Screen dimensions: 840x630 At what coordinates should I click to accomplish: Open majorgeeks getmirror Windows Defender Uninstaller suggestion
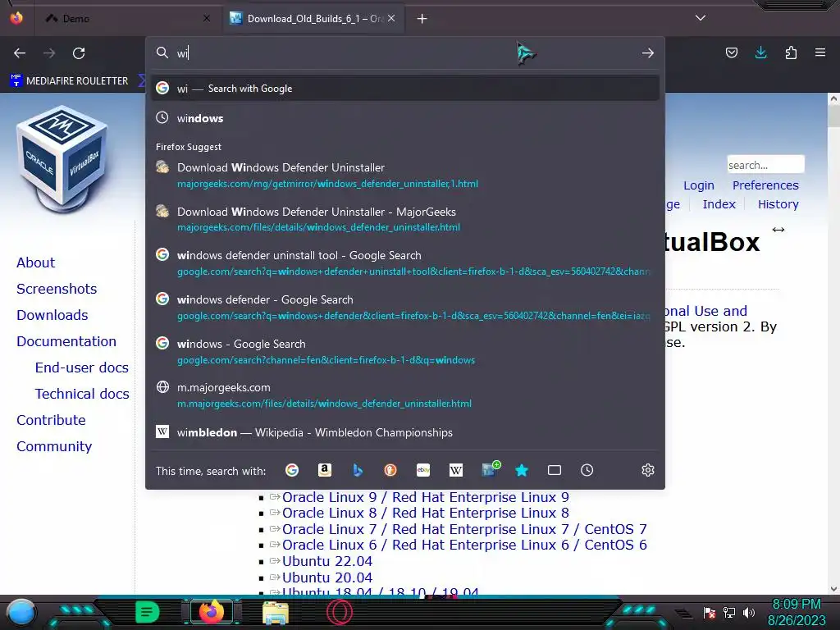point(405,176)
